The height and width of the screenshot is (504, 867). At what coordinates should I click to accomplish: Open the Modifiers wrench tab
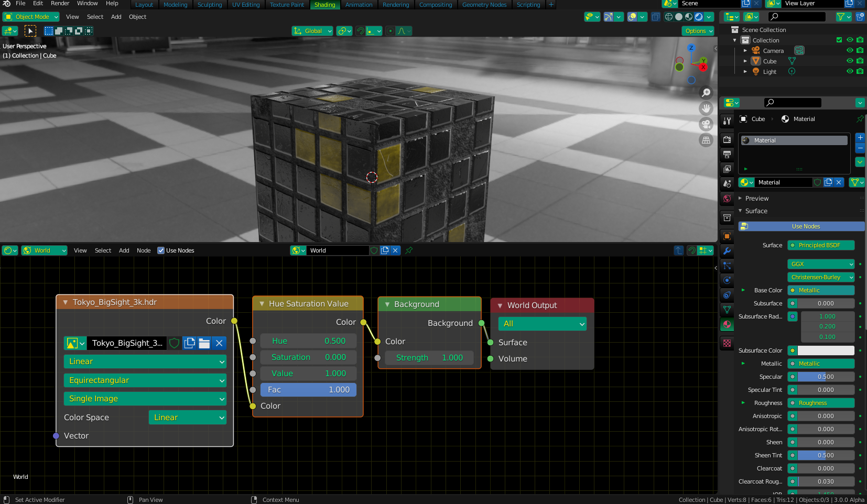pos(727,251)
